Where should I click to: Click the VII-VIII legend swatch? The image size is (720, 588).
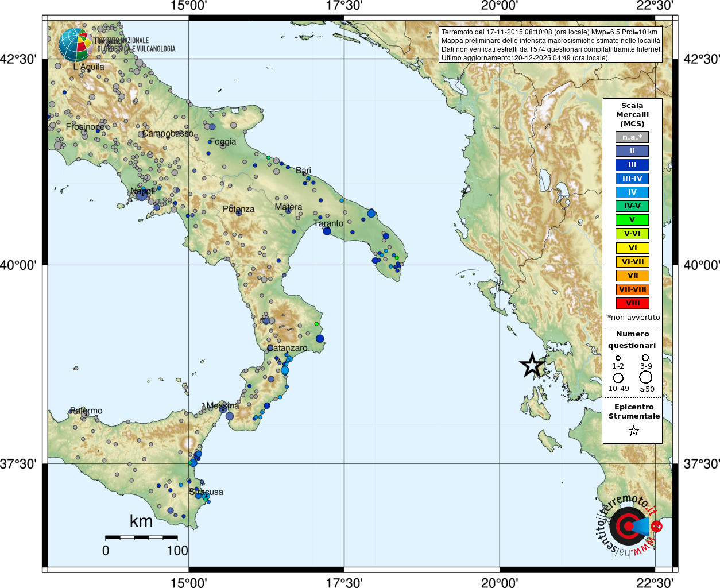632,289
